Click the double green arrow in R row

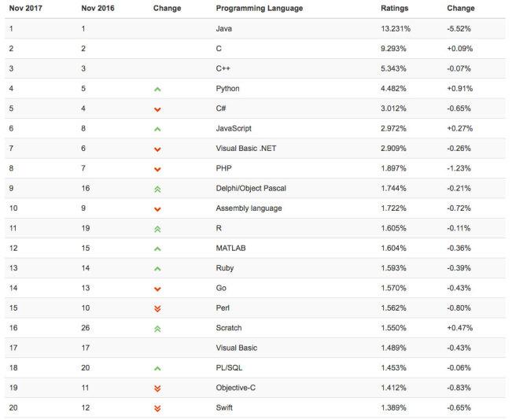[x=158, y=229]
